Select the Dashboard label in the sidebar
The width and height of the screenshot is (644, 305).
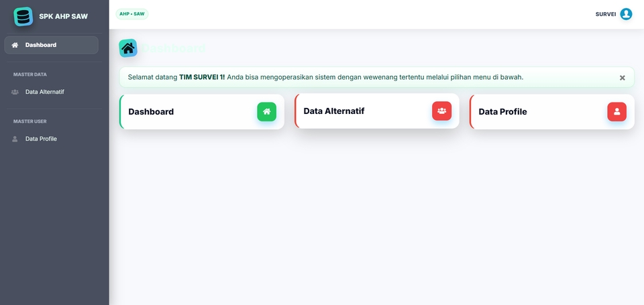[x=41, y=45]
